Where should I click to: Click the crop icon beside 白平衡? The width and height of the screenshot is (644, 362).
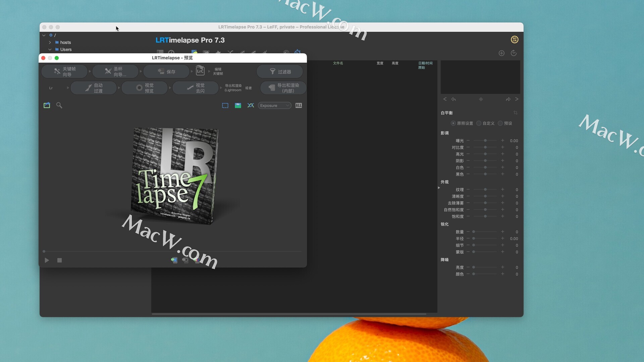click(516, 113)
